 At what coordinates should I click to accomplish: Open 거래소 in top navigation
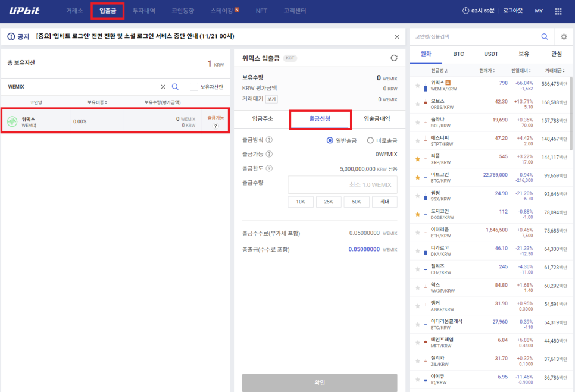[x=74, y=11]
